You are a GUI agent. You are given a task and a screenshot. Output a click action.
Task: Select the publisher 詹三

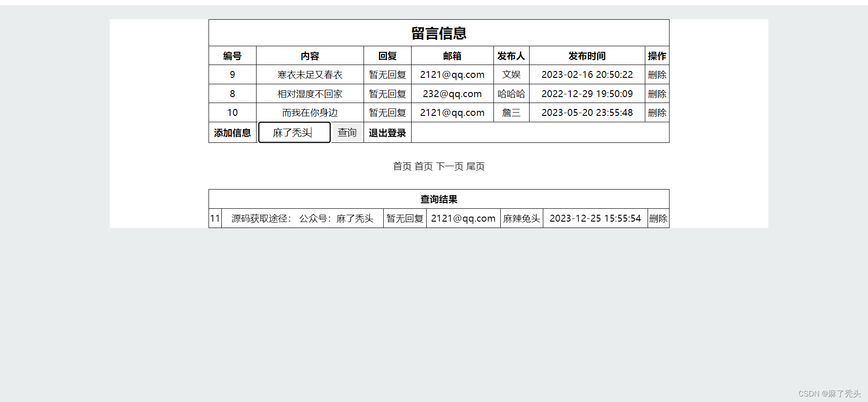click(x=511, y=113)
